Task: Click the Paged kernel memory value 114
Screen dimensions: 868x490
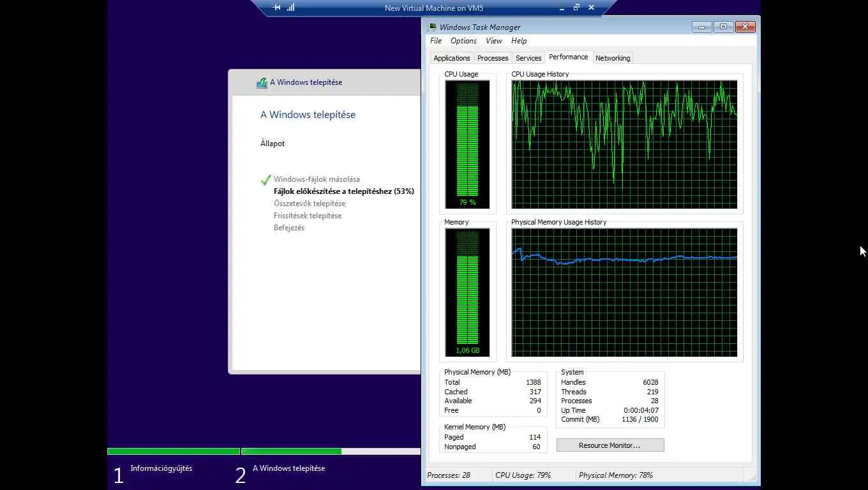Action: [x=535, y=437]
